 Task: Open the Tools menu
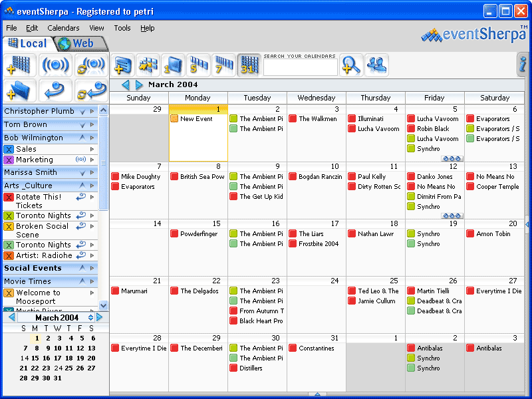tap(122, 28)
